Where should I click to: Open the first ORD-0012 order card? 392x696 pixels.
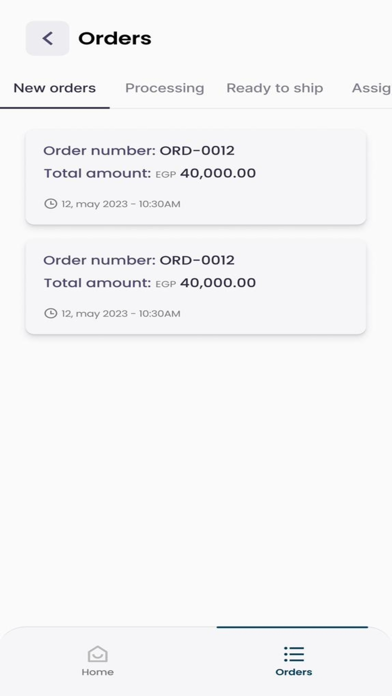tap(196, 177)
